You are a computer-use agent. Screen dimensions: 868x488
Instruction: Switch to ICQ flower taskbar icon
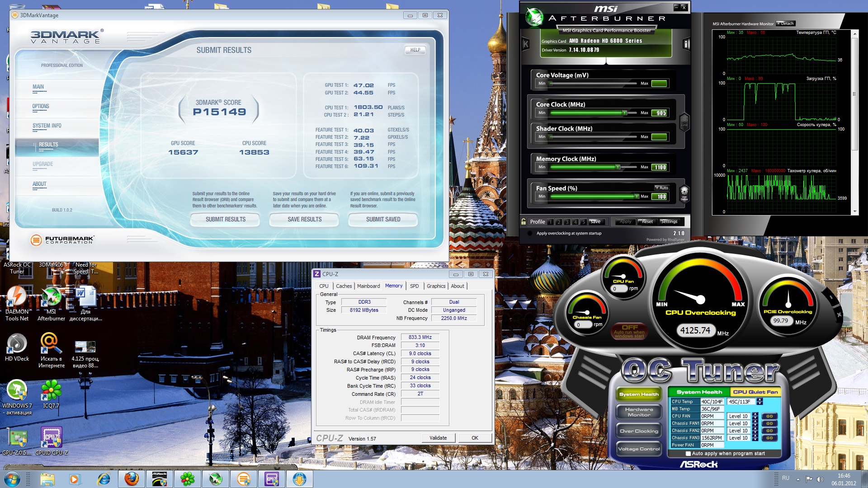[188, 479]
